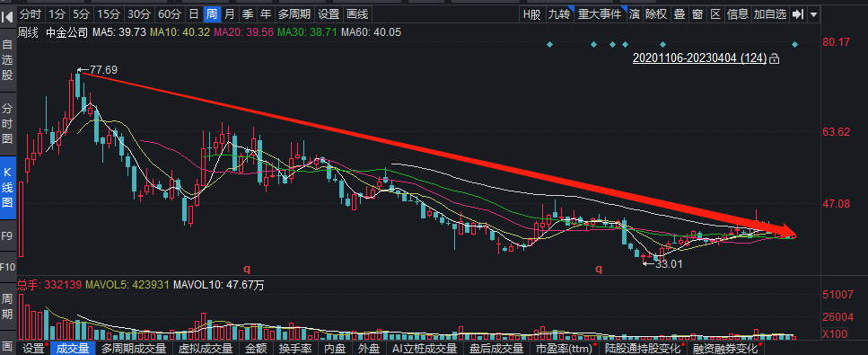Click 加自选 to add to watchlist
This screenshot has width=868, height=355.
click(770, 14)
